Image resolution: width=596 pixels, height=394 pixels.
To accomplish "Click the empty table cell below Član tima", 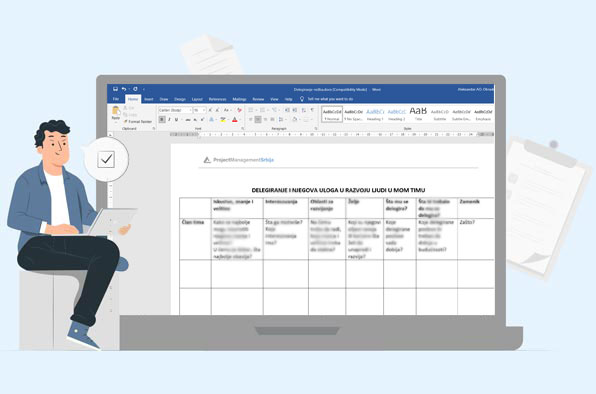I will (x=195, y=274).
